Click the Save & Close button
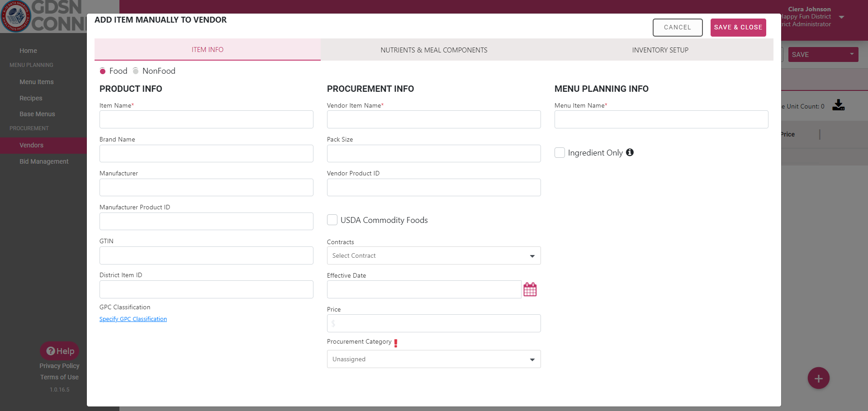The width and height of the screenshot is (868, 411). pyautogui.click(x=738, y=27)
